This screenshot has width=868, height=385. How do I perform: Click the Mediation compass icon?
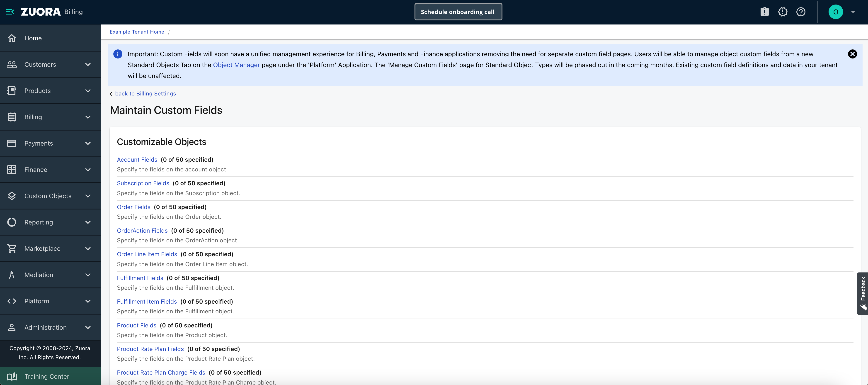(x=12, y=275)
